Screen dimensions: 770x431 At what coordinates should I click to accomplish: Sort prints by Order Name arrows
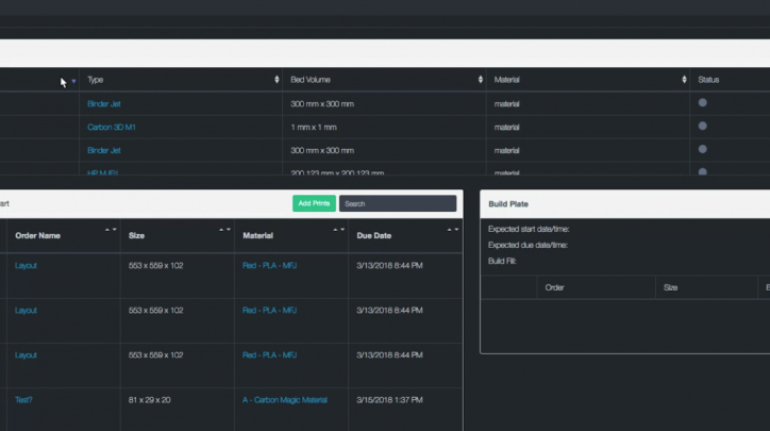[110, 230]
